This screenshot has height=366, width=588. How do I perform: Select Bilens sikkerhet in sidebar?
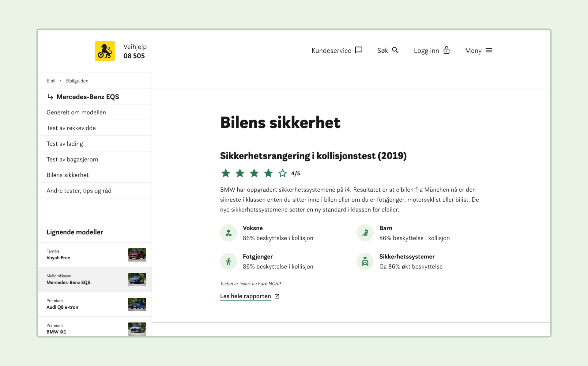pyautogui.click(x=95, y=175)
